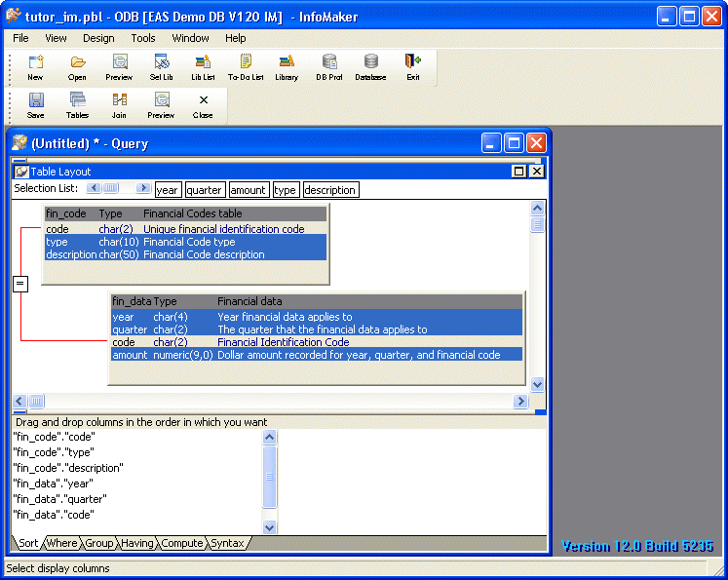Screen dimensions: 728x580
Task: Click Table Layout horizontal scroll left arrow
Action: (19, 401)
